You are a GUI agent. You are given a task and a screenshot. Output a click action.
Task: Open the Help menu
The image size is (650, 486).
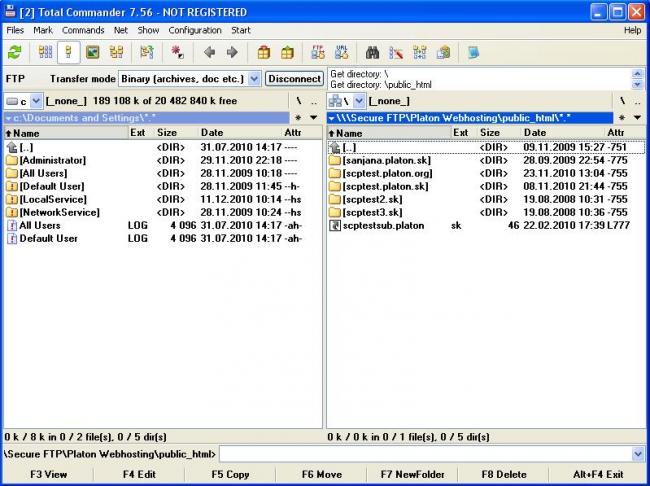(x=633, y=30)
